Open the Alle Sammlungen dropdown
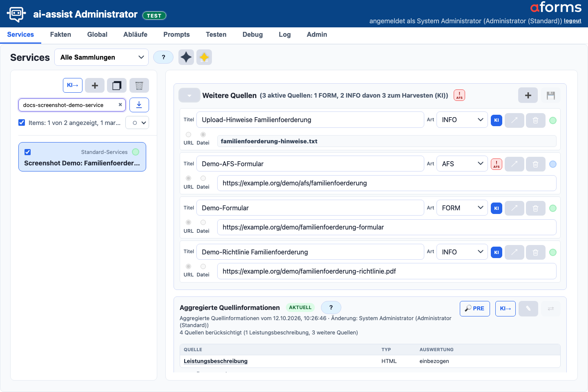Screen dimensions: 588x392 (x=102, y=57)
